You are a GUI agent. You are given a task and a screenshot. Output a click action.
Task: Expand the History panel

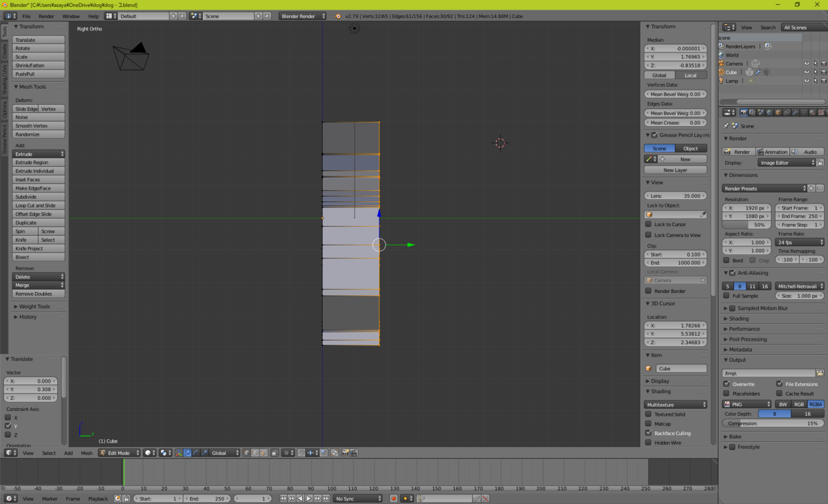(x=28, y=317)
